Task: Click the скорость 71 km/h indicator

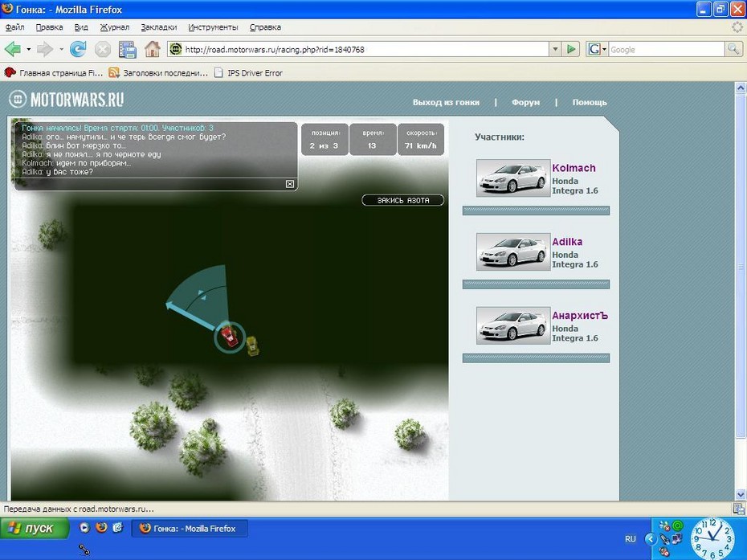Action: click(x=421, y=139)
